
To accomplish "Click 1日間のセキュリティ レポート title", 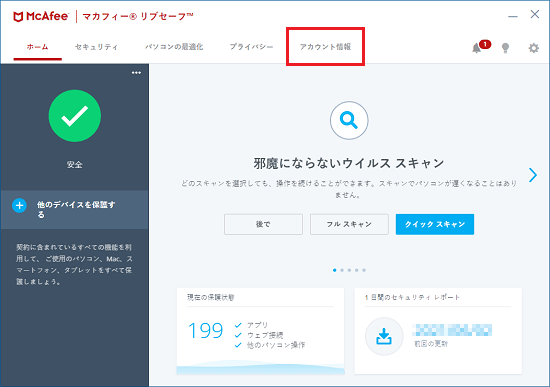I will tap(412, 298).
